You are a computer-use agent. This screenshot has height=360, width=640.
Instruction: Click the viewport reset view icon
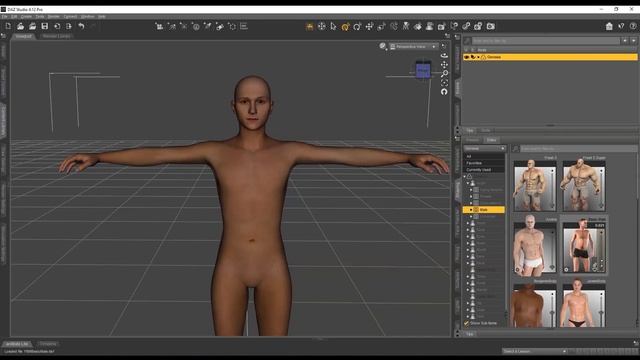[444, 92]
